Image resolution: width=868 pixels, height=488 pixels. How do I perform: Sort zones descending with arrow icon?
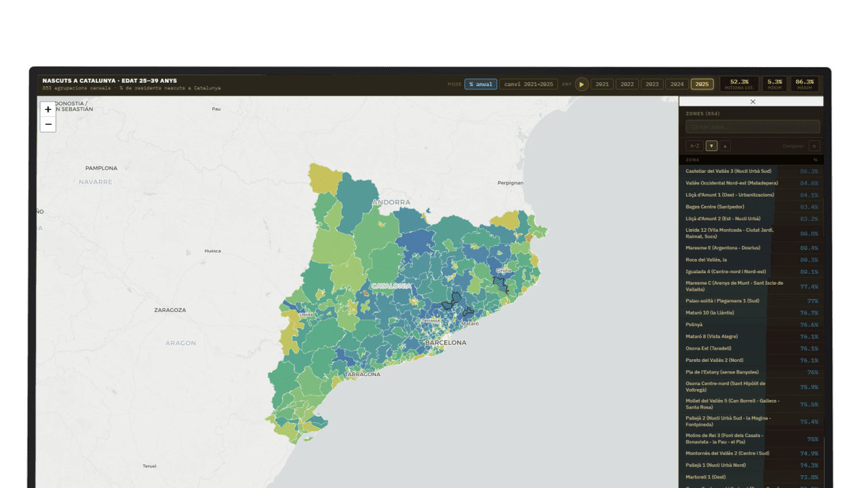pos(711,145)
